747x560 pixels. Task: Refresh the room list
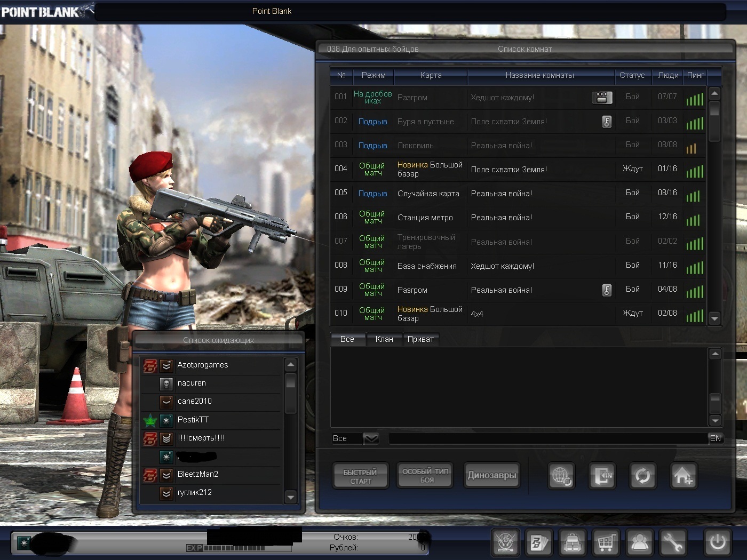tap(642, 475)
